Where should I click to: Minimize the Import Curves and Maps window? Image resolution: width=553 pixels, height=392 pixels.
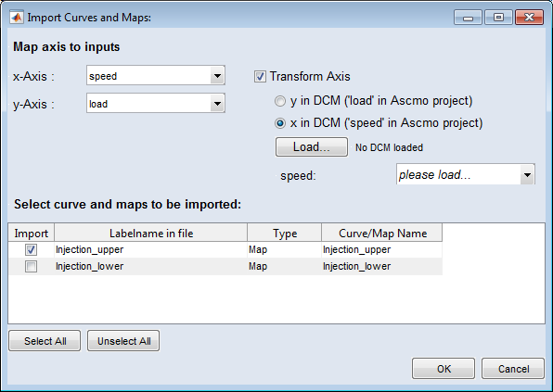click(468, 18)
